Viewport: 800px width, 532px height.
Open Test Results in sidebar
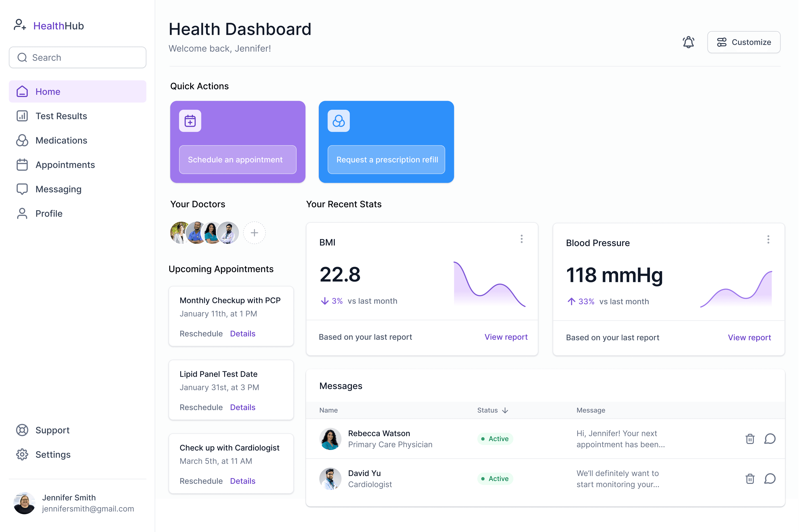coord(77,116)
